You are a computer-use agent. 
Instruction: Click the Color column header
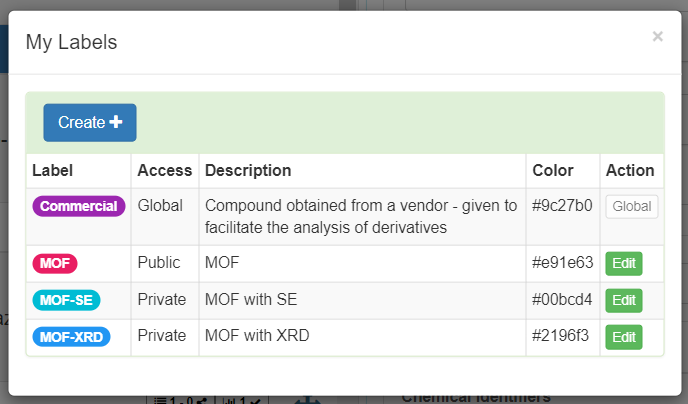(553, 171)
